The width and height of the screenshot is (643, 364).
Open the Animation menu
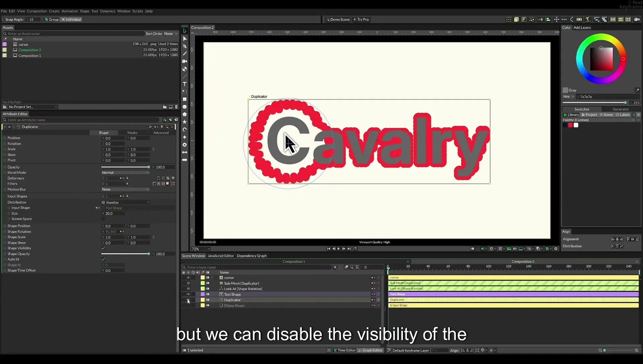click(70, 11)
